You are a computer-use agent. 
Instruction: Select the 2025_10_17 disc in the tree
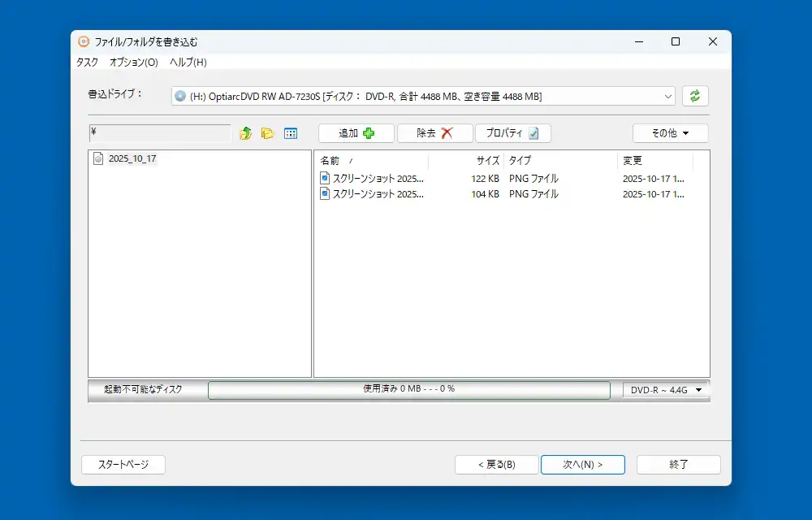[x=132, y=159]
